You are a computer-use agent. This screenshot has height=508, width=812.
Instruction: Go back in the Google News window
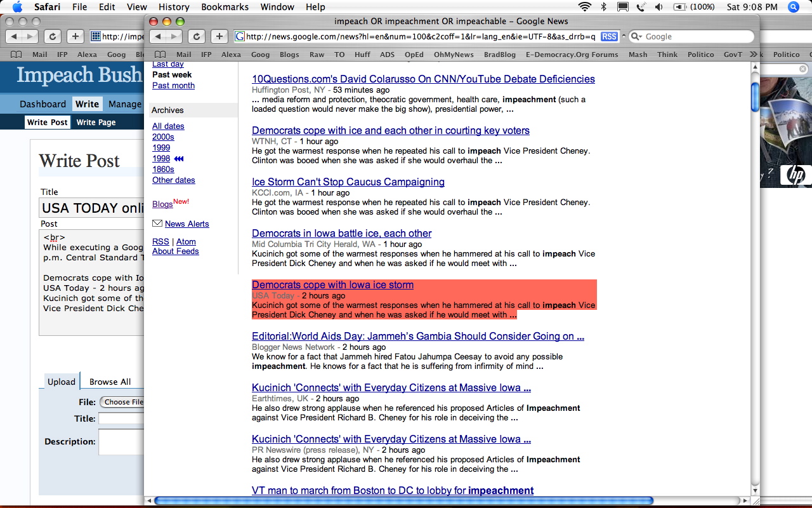(x=158, y=36)
